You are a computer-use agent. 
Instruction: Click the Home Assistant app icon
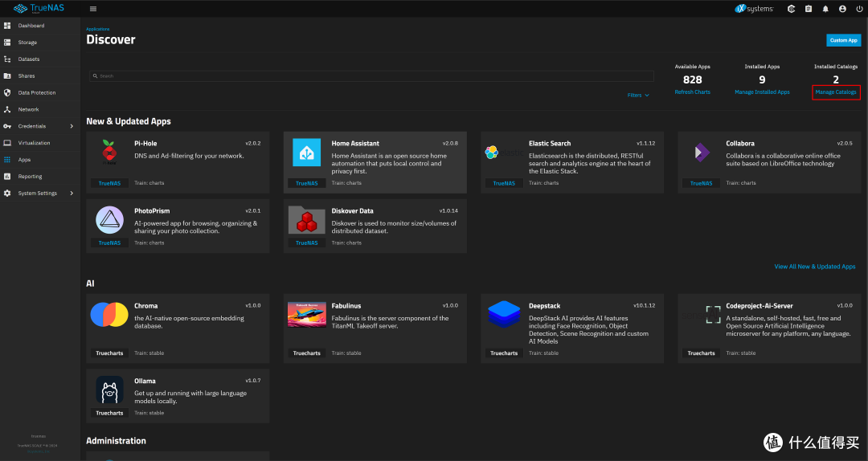pyautogui.click(x=307, y=152)
